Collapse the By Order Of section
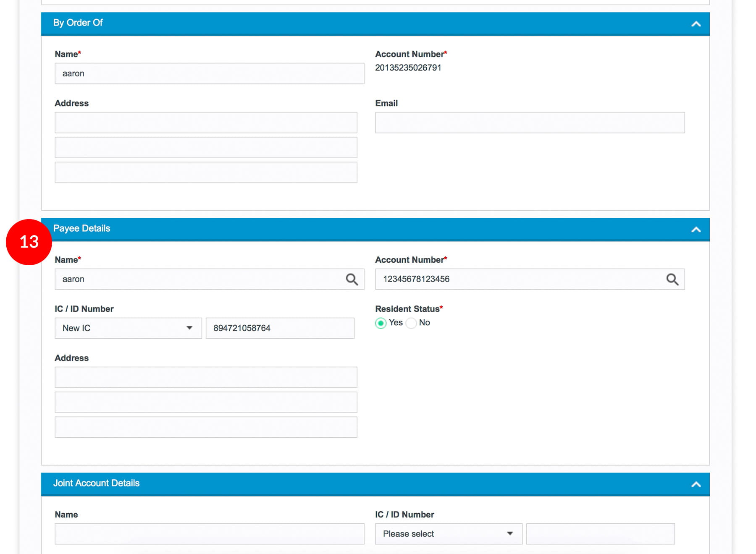This screenshot has height=554, width=756. (x=696, y=24)
